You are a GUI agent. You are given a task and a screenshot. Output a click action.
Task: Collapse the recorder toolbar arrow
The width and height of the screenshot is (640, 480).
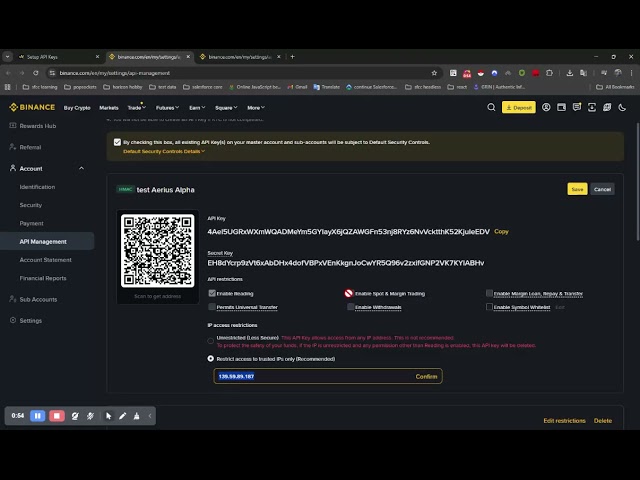[x=150, y=416]
